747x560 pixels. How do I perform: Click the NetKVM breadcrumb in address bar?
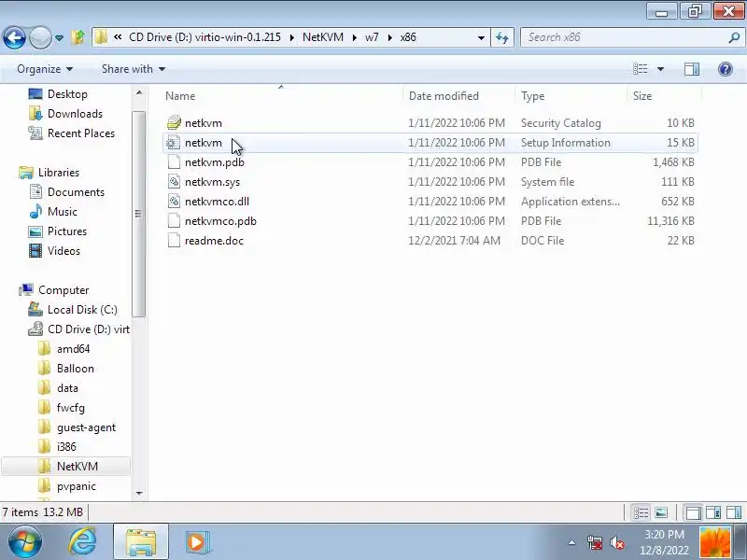click(x=322, y=37)
